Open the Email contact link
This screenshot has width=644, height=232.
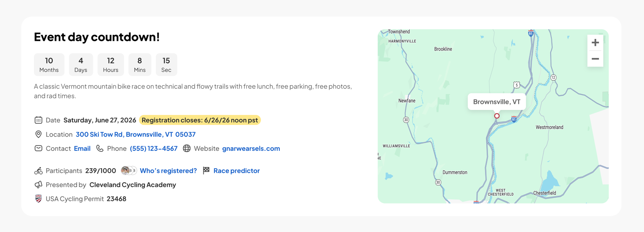(x=82, y=148)
